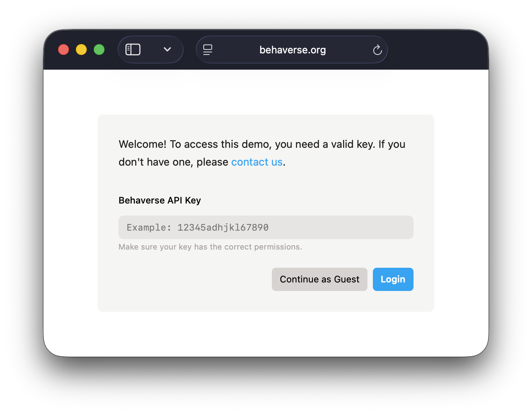This screenshot has width=532, height=414.
Task: Click the green zoom window control
Action: tap(99, 50)
